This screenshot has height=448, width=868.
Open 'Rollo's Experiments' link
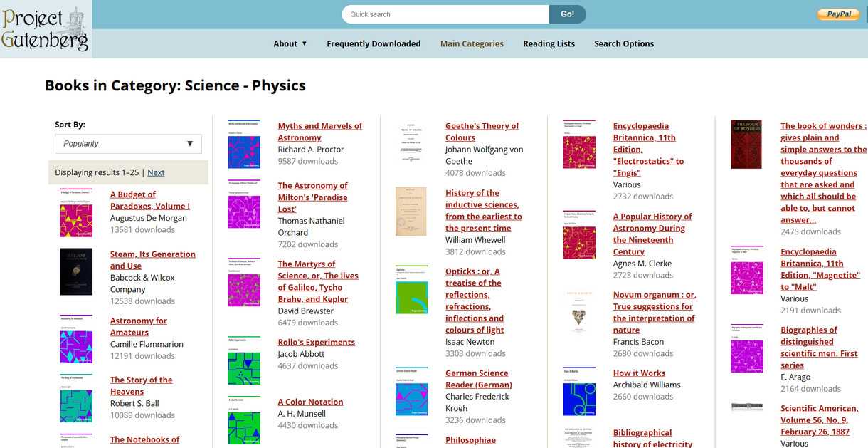pyautogui.click(x=316, y=343)
